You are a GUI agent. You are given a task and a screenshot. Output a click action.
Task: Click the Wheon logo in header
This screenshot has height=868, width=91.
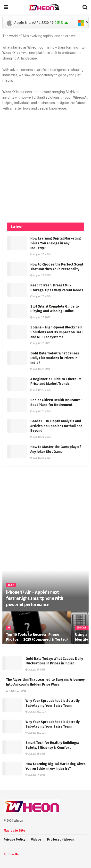[x=44, y=8]
